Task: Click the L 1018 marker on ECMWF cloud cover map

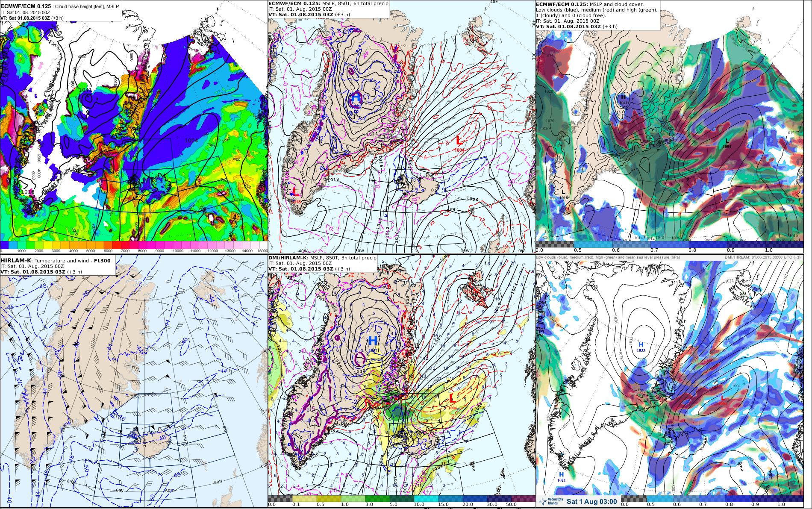Action: click(563, 194)
